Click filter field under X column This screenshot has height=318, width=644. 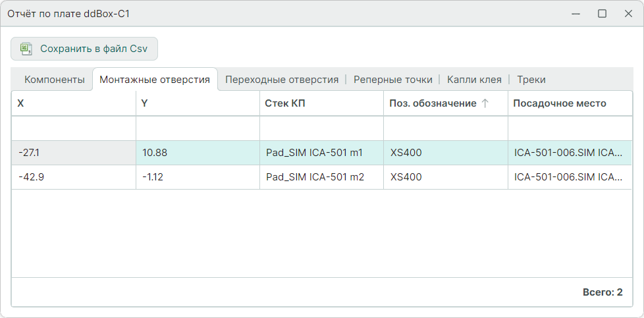[x=74, y=128]
